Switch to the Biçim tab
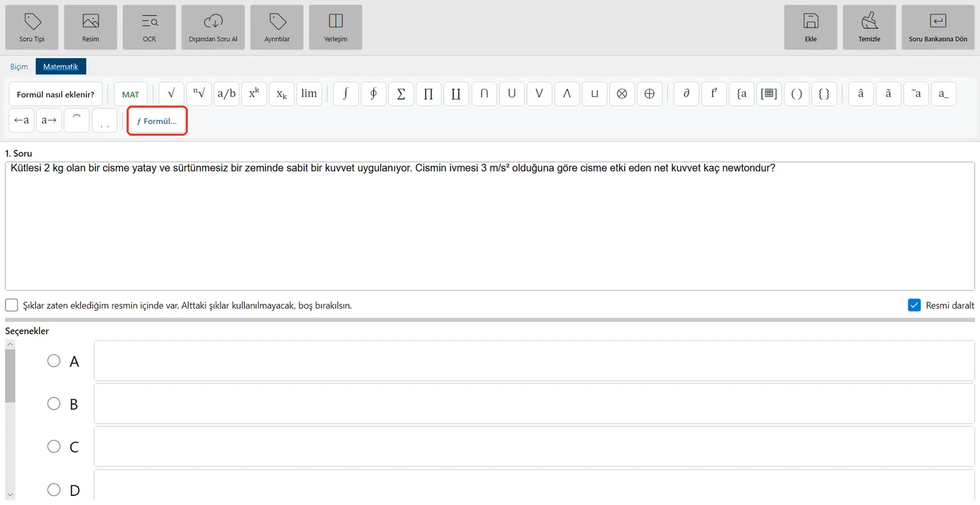This screenshot has width=980, height=505. tap(19, 66)
